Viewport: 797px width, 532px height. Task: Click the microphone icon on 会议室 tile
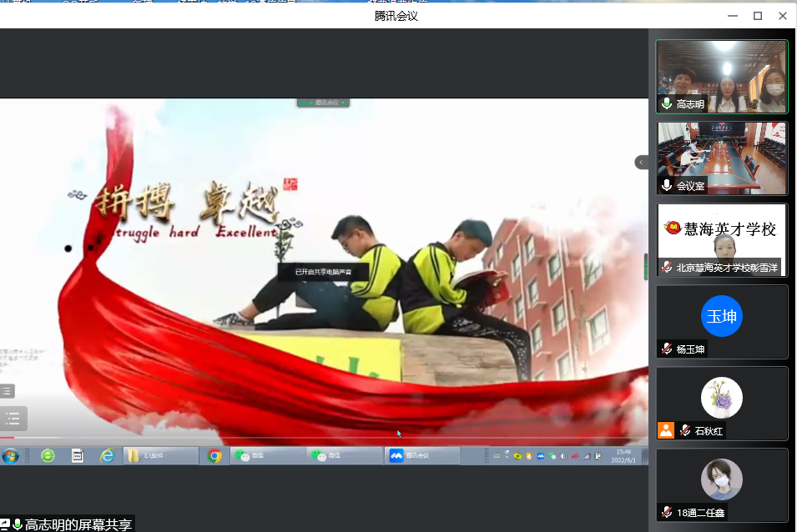667,186
